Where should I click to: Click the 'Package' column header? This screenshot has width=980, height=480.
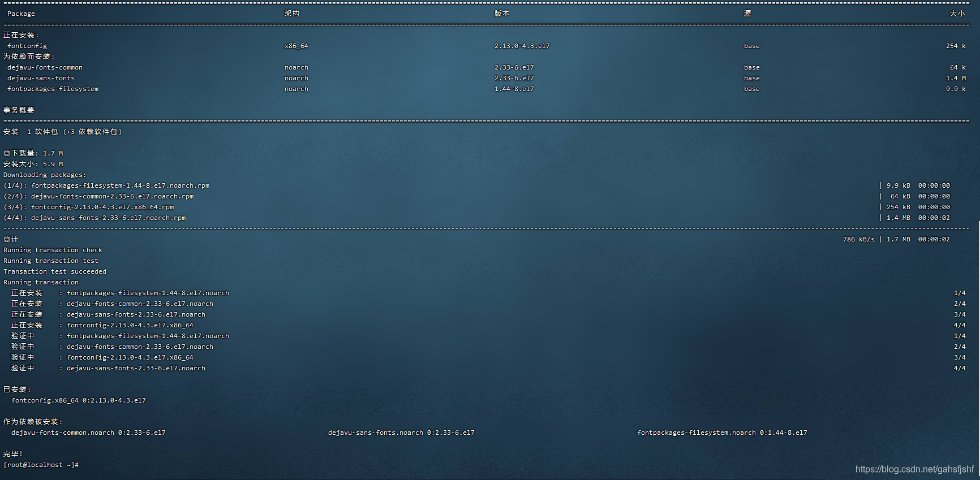tap(21, 14)
